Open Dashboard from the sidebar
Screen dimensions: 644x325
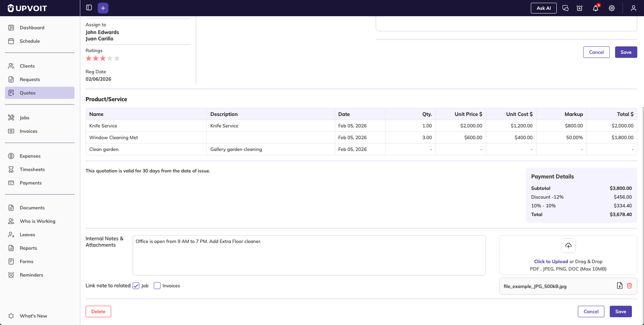[x=32, y=28]
